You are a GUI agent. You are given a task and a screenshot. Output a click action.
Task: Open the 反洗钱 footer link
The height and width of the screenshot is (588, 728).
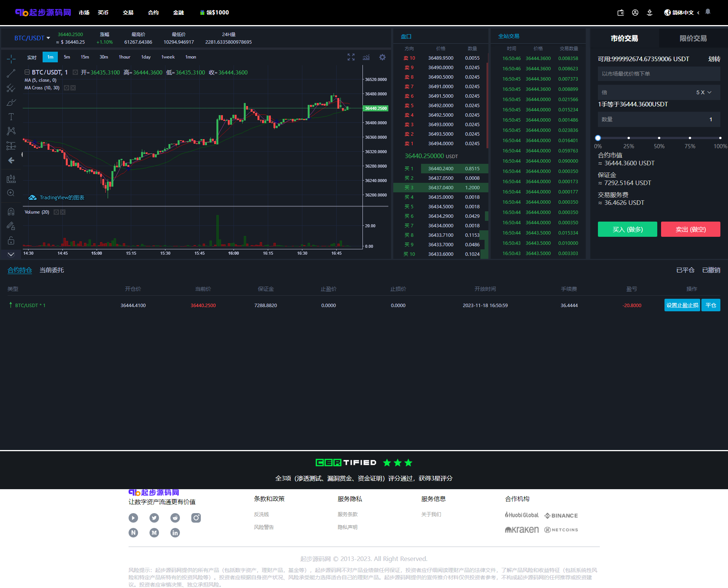click(261, 514)
